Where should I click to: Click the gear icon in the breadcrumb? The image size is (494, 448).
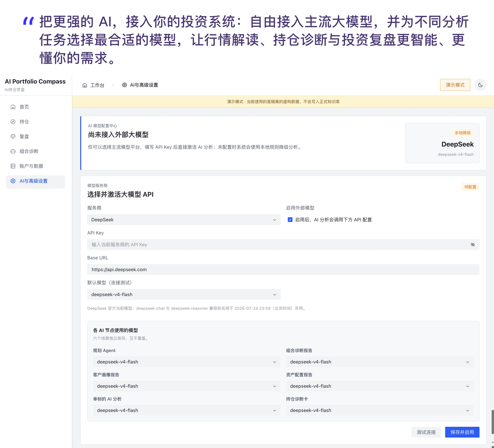click(125, 85)
